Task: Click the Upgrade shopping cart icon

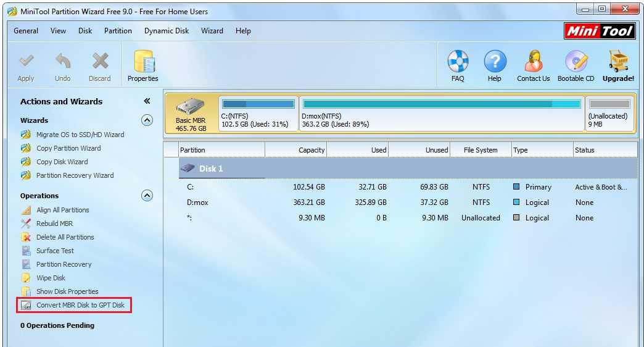Action: [x=617, y=62]
